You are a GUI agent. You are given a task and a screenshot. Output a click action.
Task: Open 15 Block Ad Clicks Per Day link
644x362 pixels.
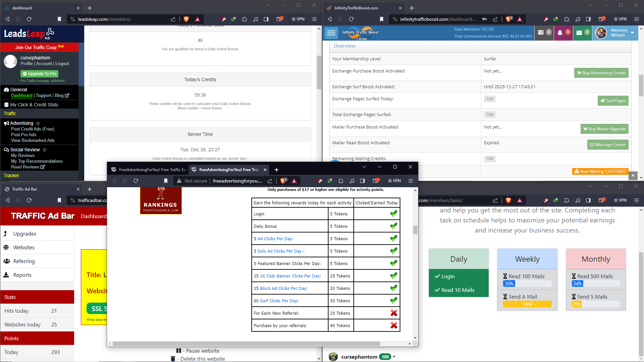[x=283, y=288]
